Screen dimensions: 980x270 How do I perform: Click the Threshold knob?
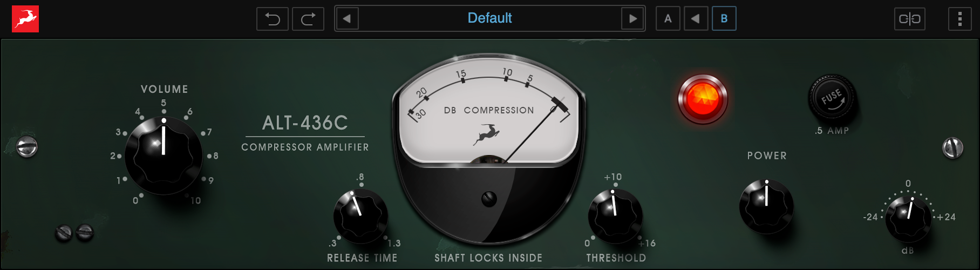[615, 215]
